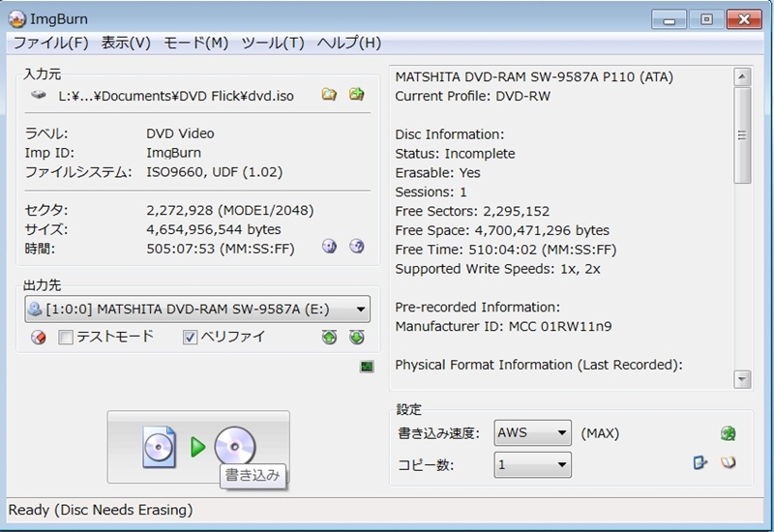Open the 書き込み速度 AWS dropdown
Image resolution: width=774 pixels, height=532 pixels.
(x=533, y=432)
